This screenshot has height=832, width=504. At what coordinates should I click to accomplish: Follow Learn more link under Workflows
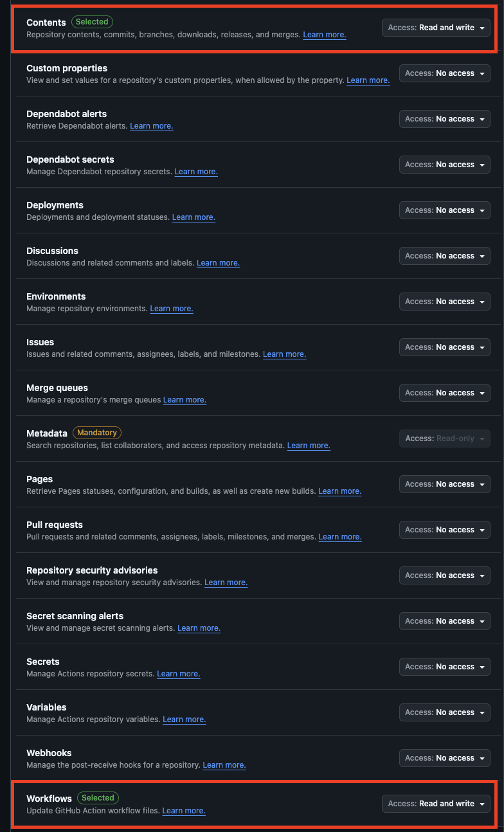tap(184, 811)
